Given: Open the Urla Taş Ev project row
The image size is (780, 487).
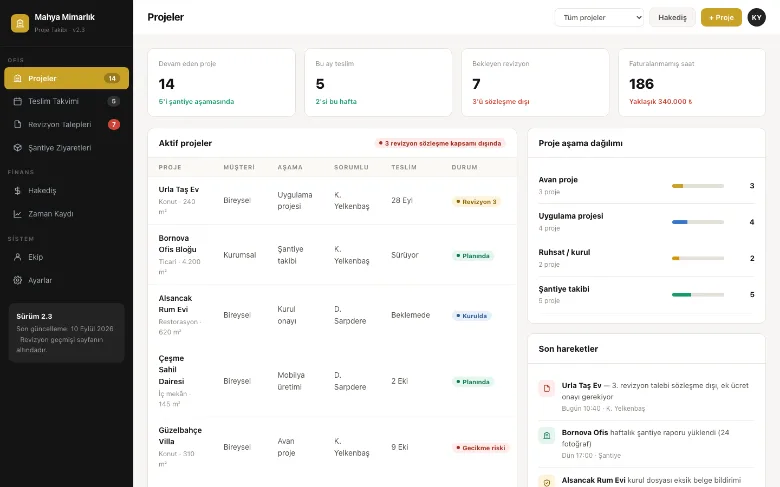Looking at the screenshot, I should 332,200.
